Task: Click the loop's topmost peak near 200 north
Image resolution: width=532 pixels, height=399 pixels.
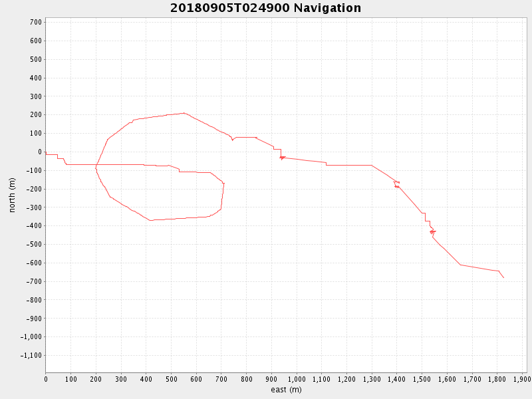Action: tap(184, 113)
